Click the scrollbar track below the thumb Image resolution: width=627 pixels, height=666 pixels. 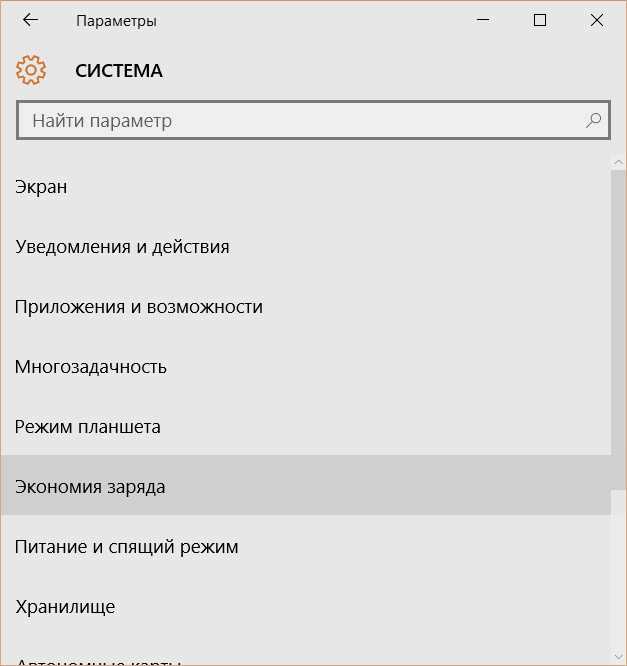coord(619,569)
